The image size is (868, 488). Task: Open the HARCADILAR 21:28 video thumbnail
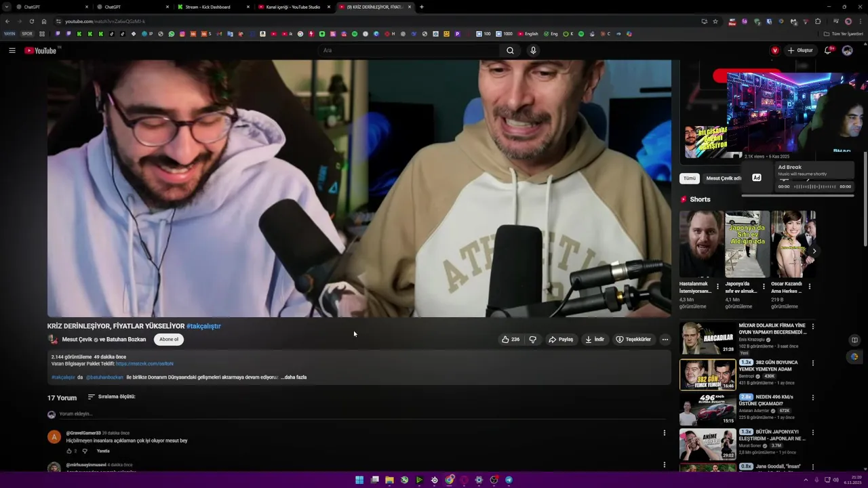point(708,338)
